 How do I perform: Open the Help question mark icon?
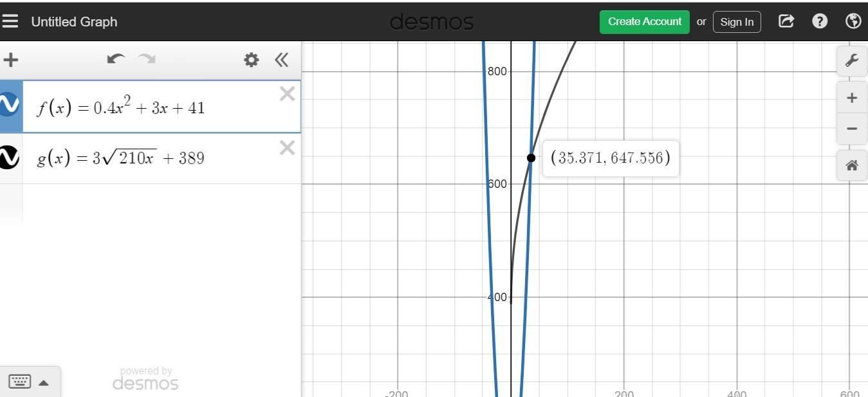tap(820, 21)
